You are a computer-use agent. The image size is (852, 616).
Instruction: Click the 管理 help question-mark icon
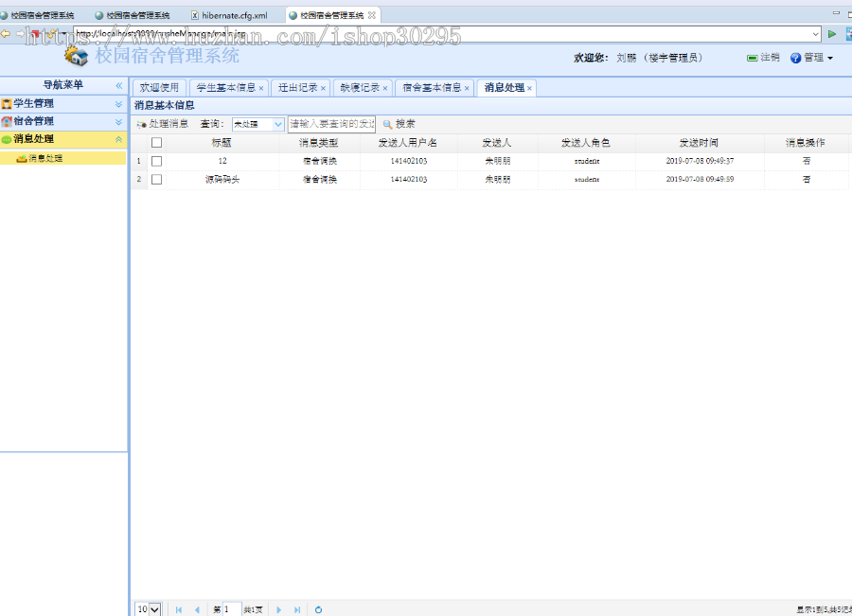tap(795, 58)
